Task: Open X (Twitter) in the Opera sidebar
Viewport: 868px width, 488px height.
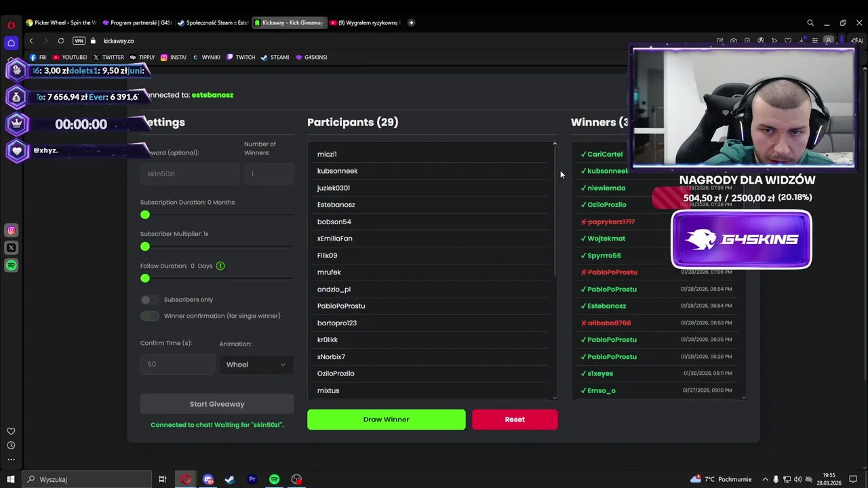Action: click(11, 248)
